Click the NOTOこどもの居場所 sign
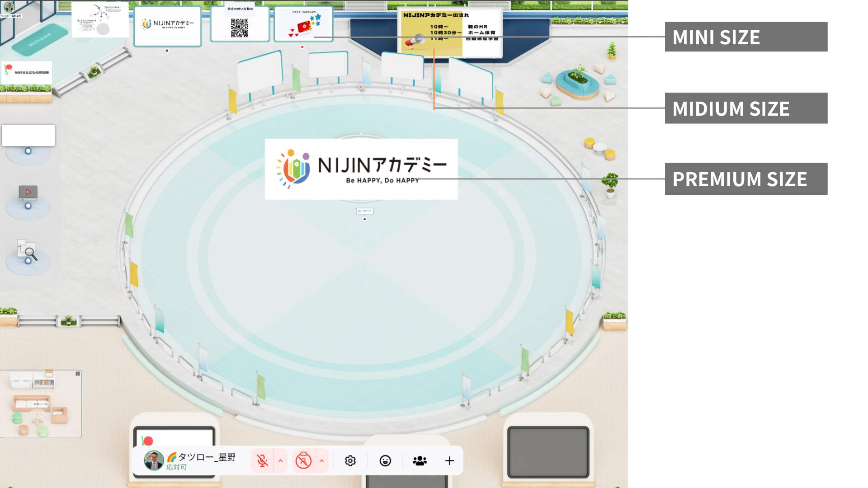The image size is (868, 488). (x=26, y=72)
